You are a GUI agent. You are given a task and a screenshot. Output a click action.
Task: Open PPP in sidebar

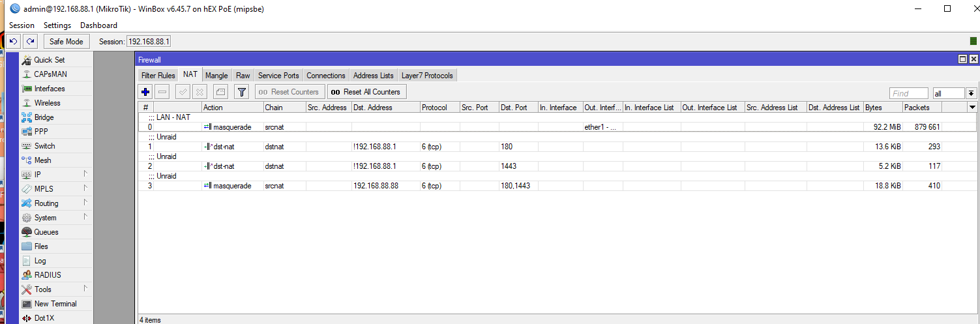coord(55,132)
